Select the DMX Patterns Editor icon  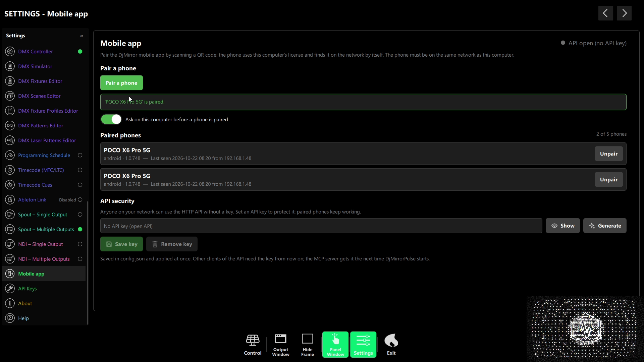tap(10, 126)
